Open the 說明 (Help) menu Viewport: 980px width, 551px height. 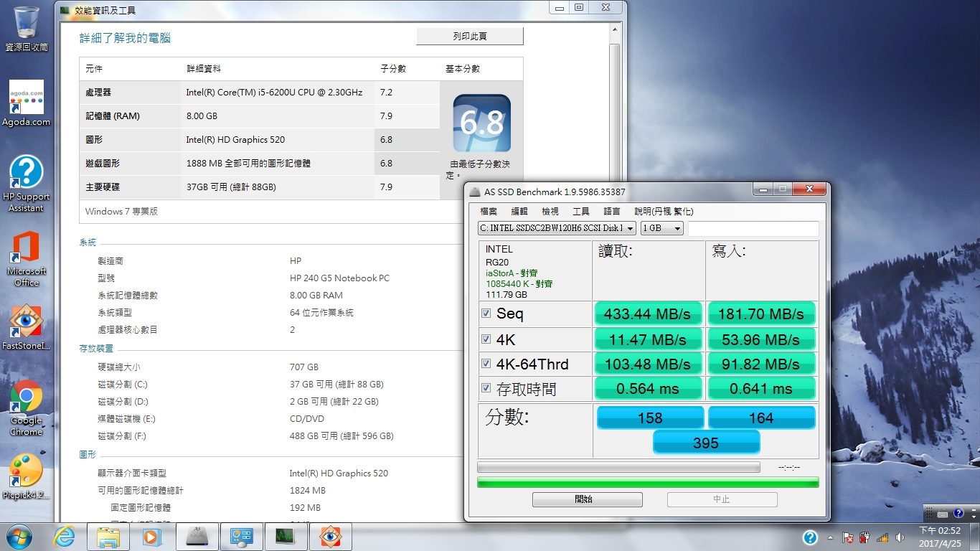coord(664,212)
